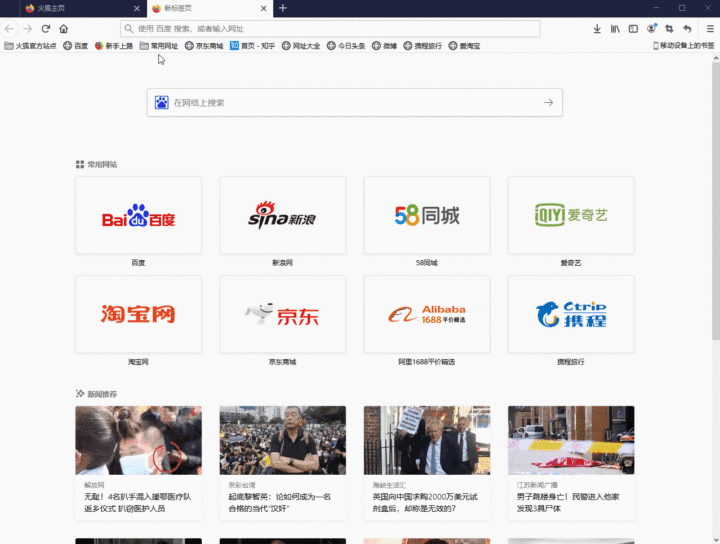Image resolution: width=720 pixels, height=544 pixels.
Task: Go back with the back arrow
Action: pos(9,29)
